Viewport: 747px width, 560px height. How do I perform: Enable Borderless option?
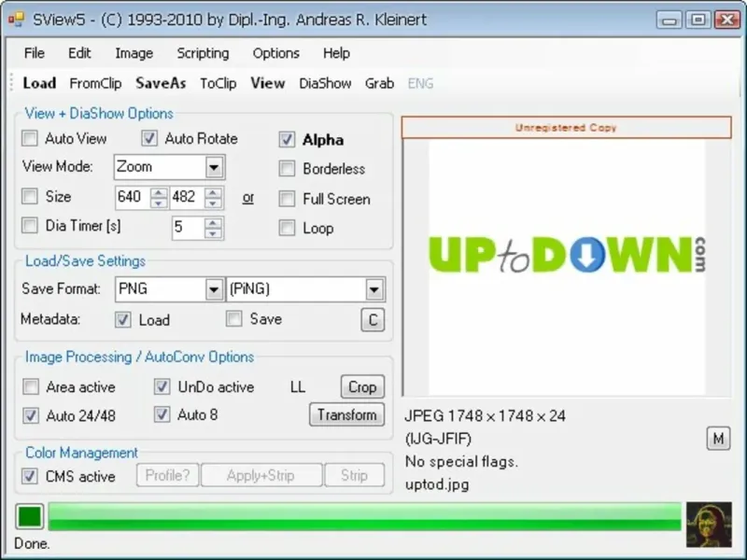click(287, 169)
